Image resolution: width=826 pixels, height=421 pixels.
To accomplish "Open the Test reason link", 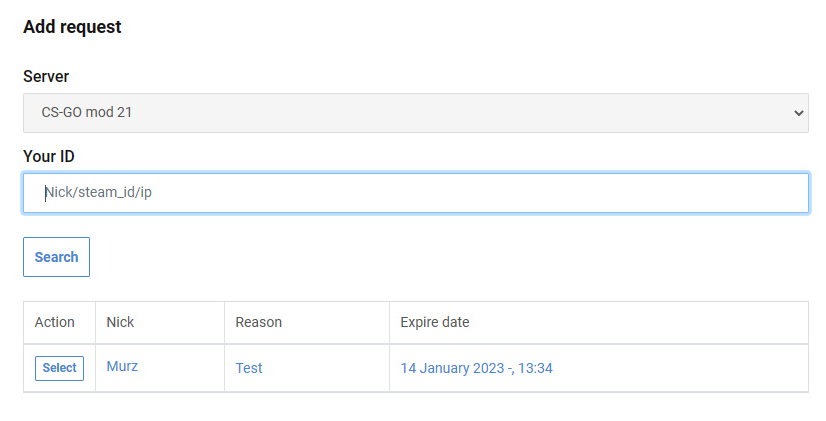I will 249,368.
